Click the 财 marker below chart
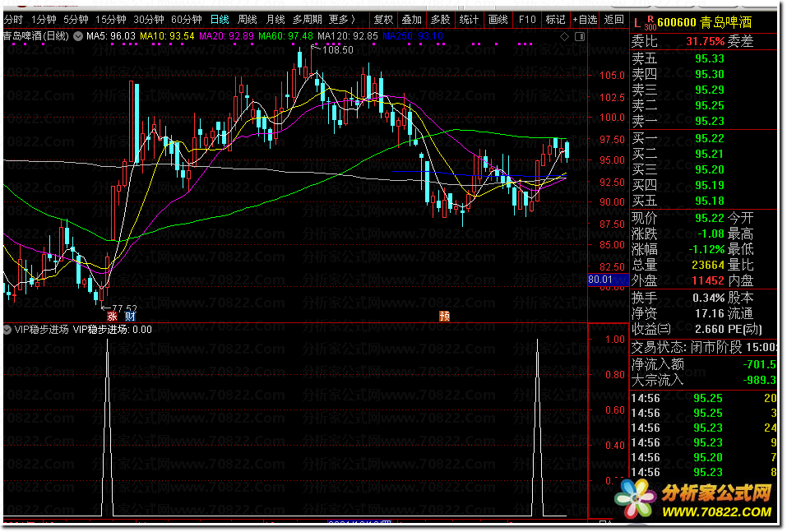787x532 pixels. tap(130, 317)
